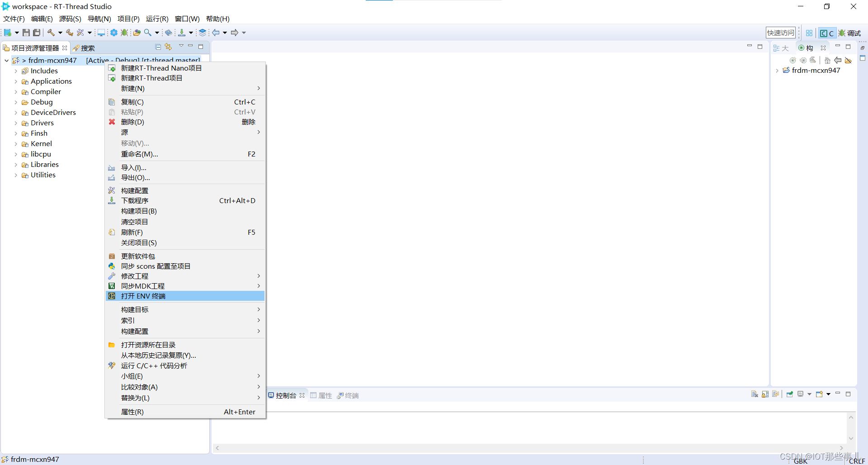The width and height of the screenshot is (868, 465).
Task: Select the Build hammer icon on the toolbar
Action: point(52,33)
